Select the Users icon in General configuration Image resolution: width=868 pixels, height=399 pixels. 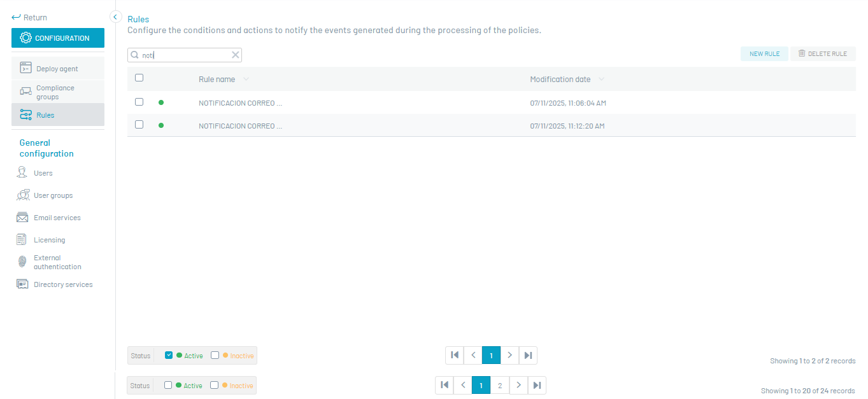pyautogui.click(x=22, y=172)
